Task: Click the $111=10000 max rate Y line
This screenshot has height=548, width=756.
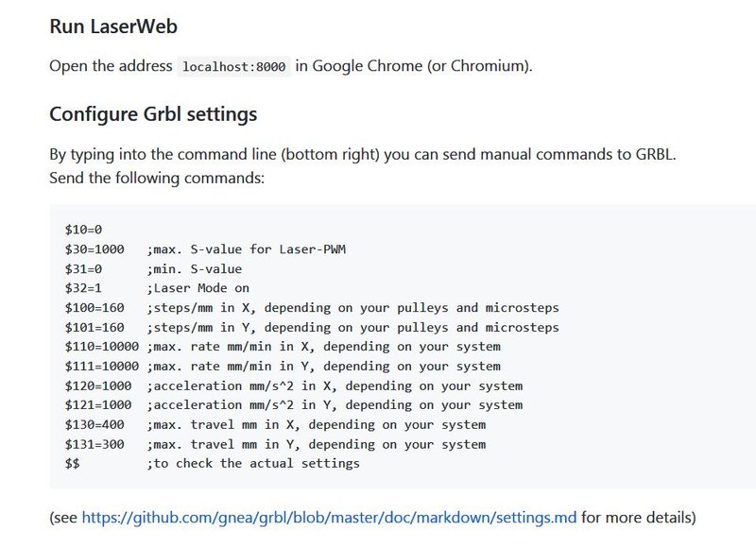Action: [283, 367]
